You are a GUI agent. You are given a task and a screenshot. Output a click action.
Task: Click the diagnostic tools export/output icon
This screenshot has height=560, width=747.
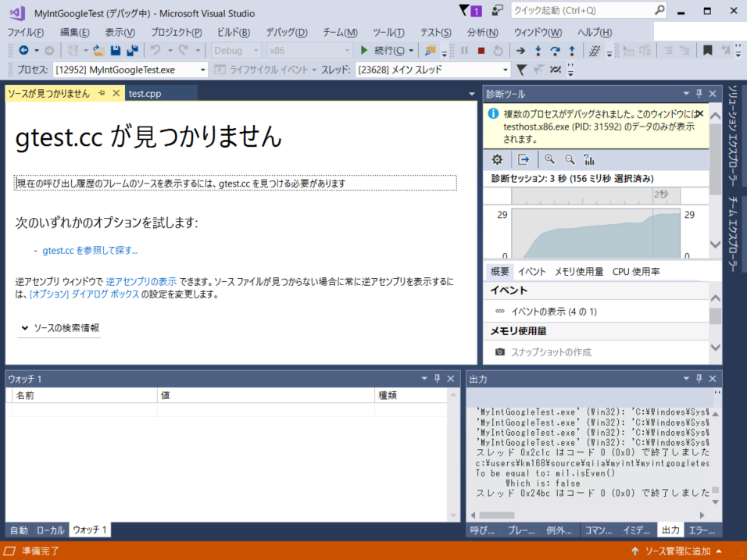[524, 159]
